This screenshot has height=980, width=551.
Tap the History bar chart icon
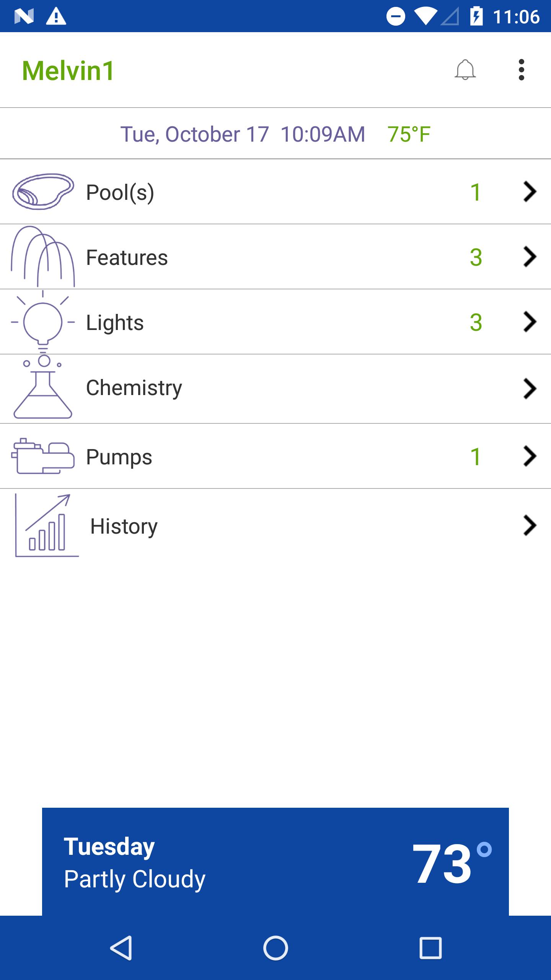pyautogui.click(x=47, y=525)
